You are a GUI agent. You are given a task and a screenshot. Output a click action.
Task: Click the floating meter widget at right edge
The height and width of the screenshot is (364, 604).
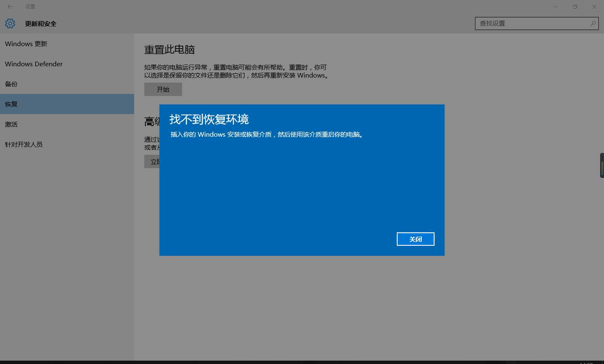pyautogui.click(x=602, y=166)
